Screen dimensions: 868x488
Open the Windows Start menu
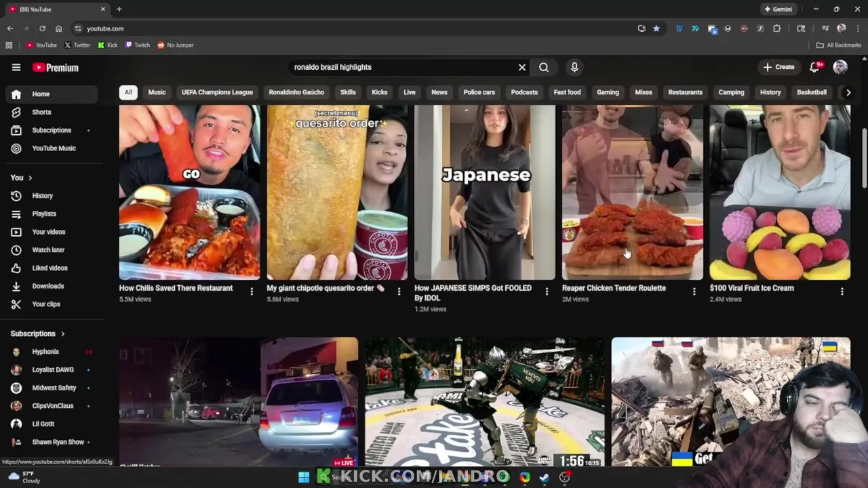[304, 477]
